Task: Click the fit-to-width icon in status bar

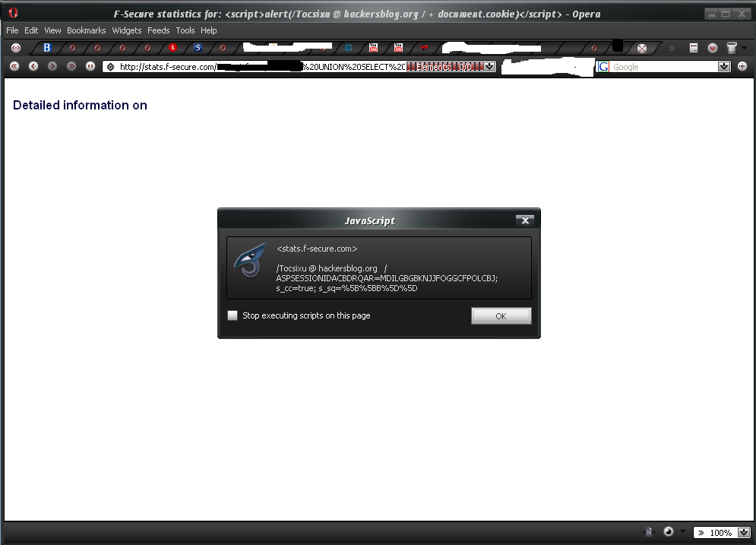Action: (x=648, y=532)
